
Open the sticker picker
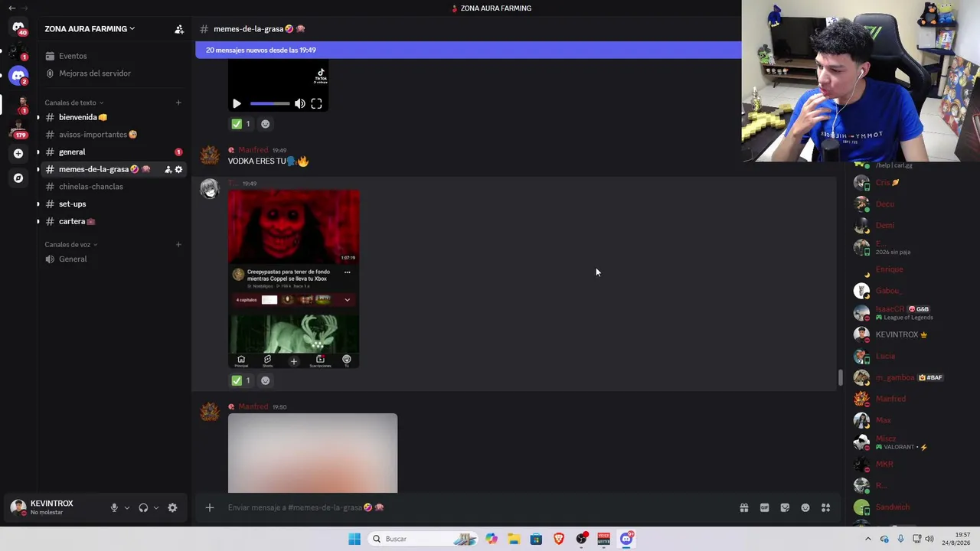(785, 507)
